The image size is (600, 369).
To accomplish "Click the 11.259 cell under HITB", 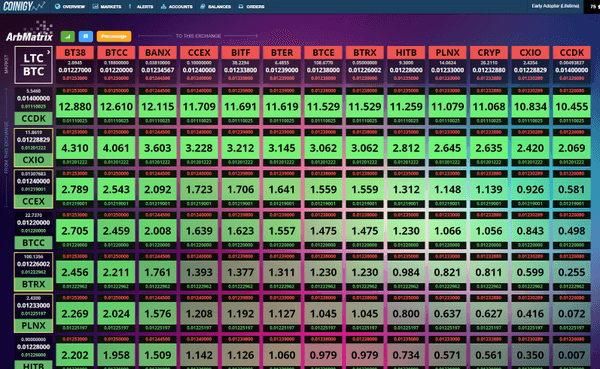I will pos(406,106).
